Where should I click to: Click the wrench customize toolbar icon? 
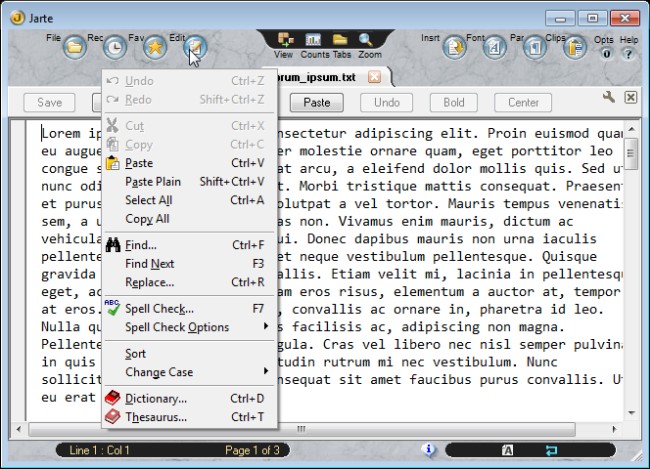click(609, 97)
